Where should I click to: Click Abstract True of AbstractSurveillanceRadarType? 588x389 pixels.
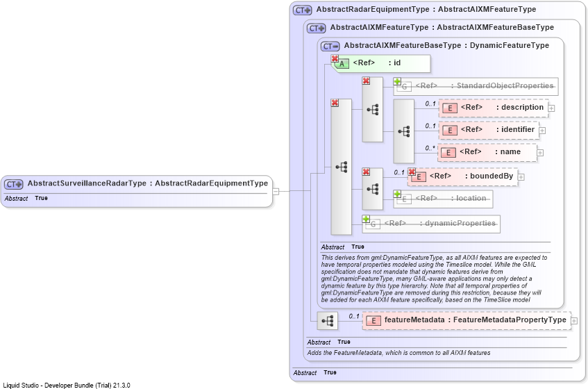tap(26, 199)
